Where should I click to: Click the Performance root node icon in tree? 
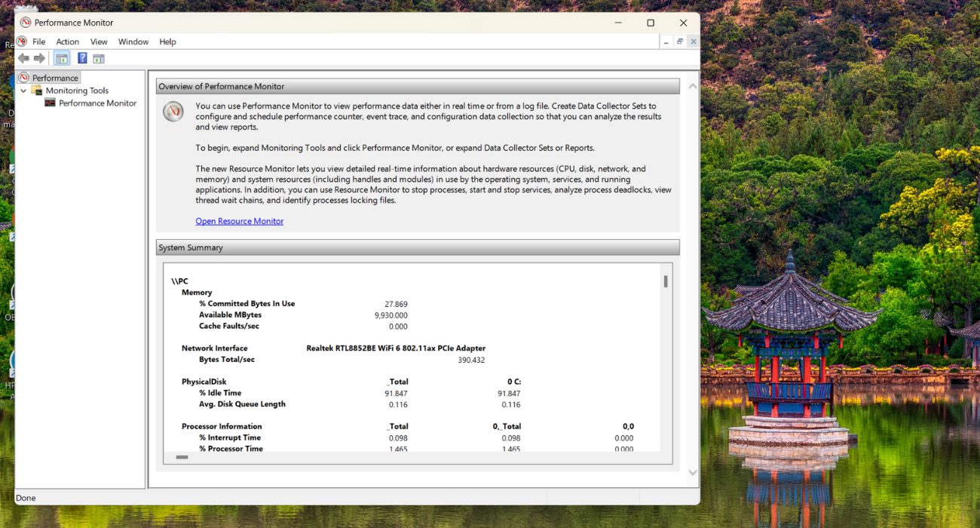[23, 78]
